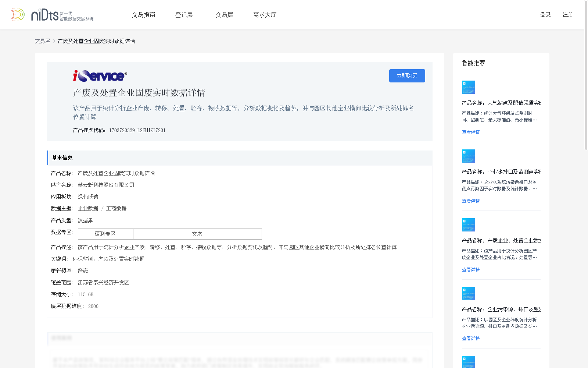Click the 登录 link
The height and width of the screenshot is (368, 588).
point(545,15)
